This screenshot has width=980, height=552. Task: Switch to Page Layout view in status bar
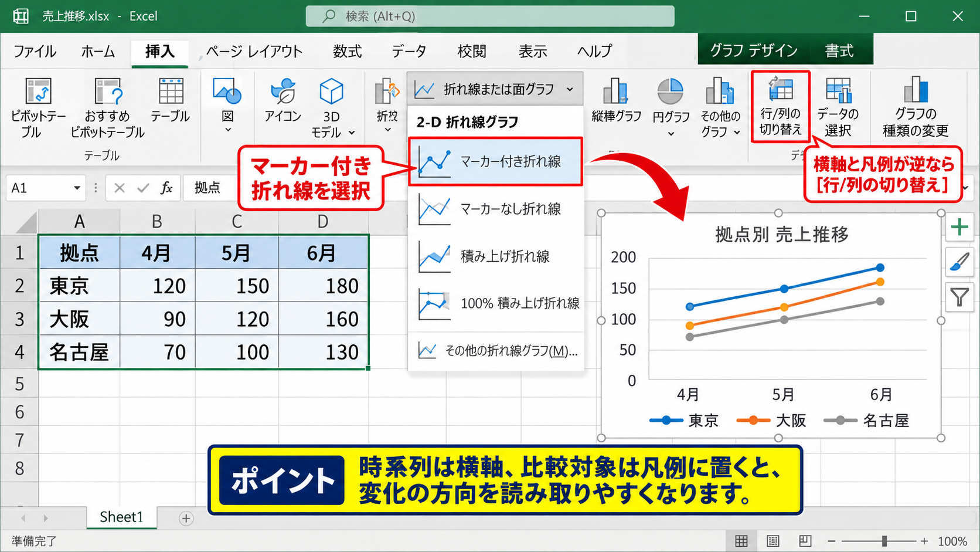pyautogui.click(x=773, y=541)
